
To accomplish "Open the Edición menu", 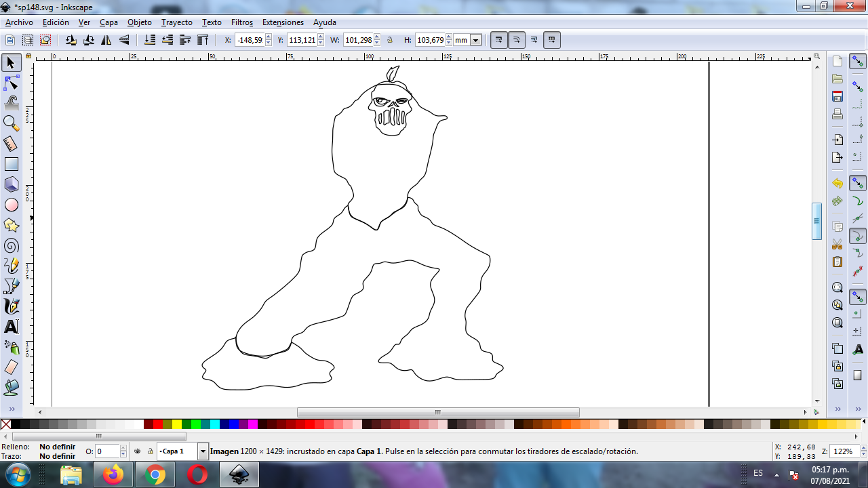I will point(56,22).
